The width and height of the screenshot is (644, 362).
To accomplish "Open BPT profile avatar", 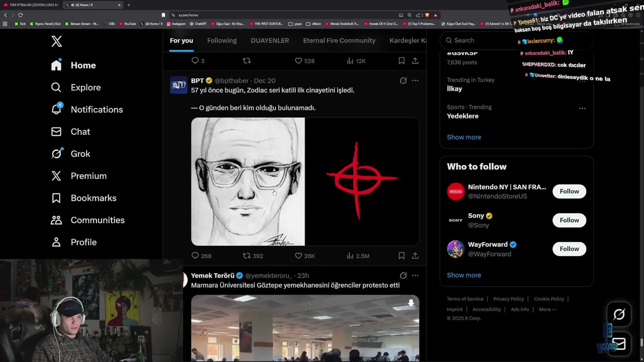I will tap(179, 85).
